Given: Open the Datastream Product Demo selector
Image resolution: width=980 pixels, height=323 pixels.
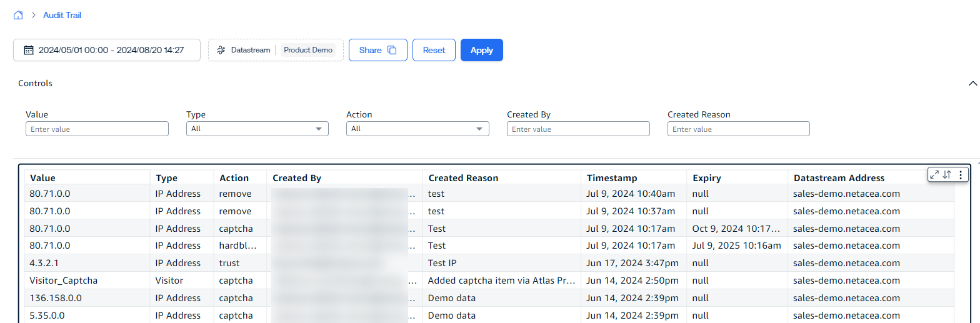Looking at the screenshot, I should tap(276, 50).
